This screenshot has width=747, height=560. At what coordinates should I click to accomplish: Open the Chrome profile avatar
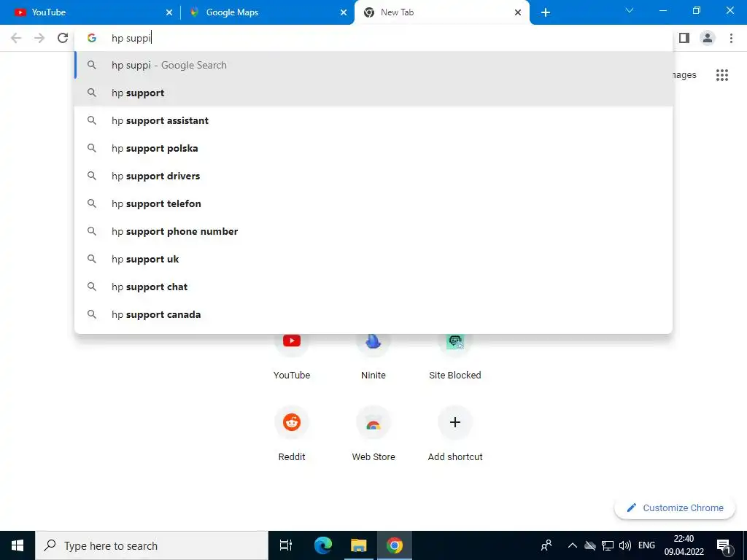click(708, 38)
